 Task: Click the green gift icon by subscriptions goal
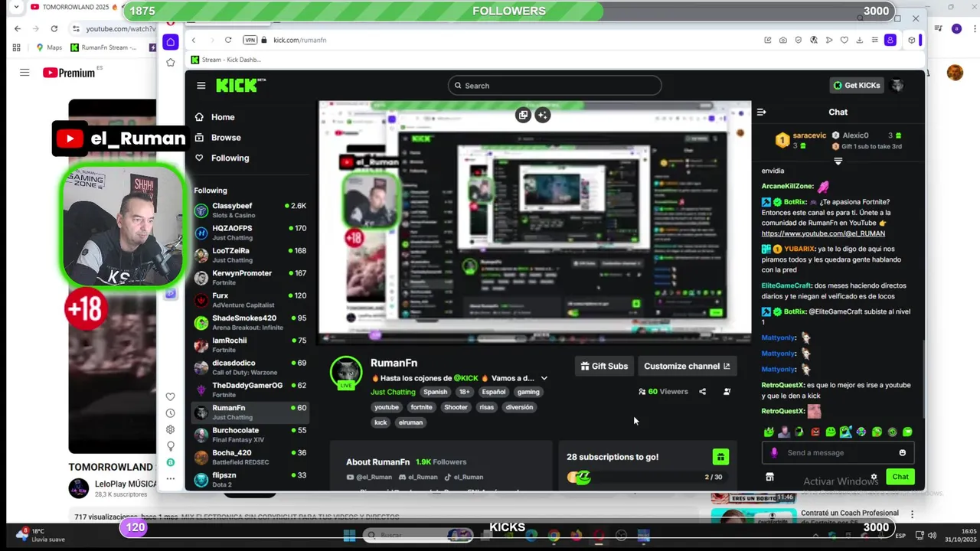[720, 457]
